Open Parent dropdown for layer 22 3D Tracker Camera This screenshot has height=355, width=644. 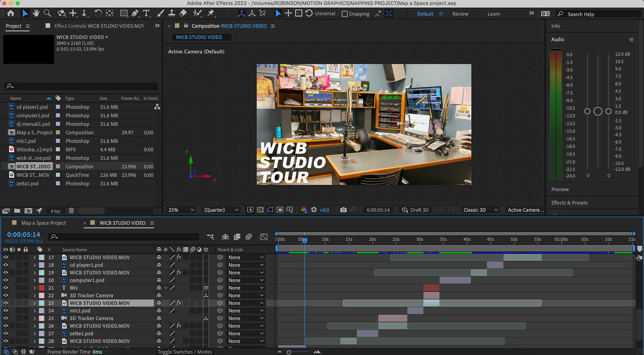tap(246, 296)
